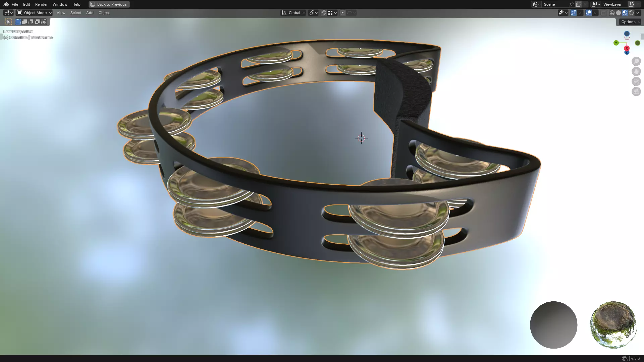Viewport: 644px width, 362px height.
Task: Select the zoom view magnifier icon
Action: point(636,61)
